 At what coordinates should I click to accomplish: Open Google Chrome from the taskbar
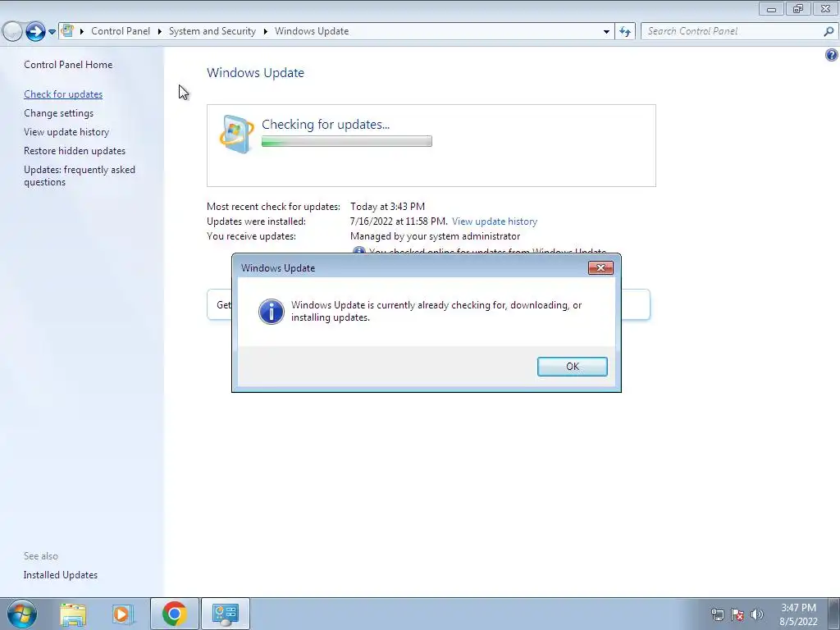(x=174, y=614)
